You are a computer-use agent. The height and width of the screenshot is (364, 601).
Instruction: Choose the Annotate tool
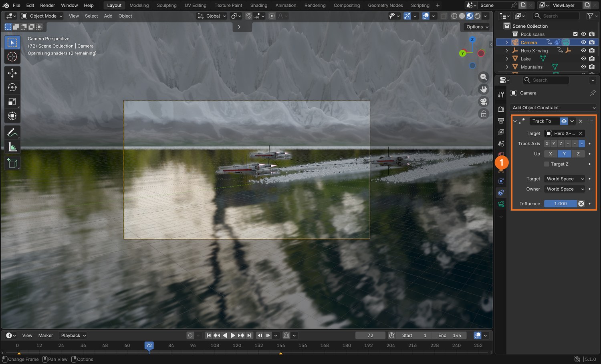click(x=12, y=132)
